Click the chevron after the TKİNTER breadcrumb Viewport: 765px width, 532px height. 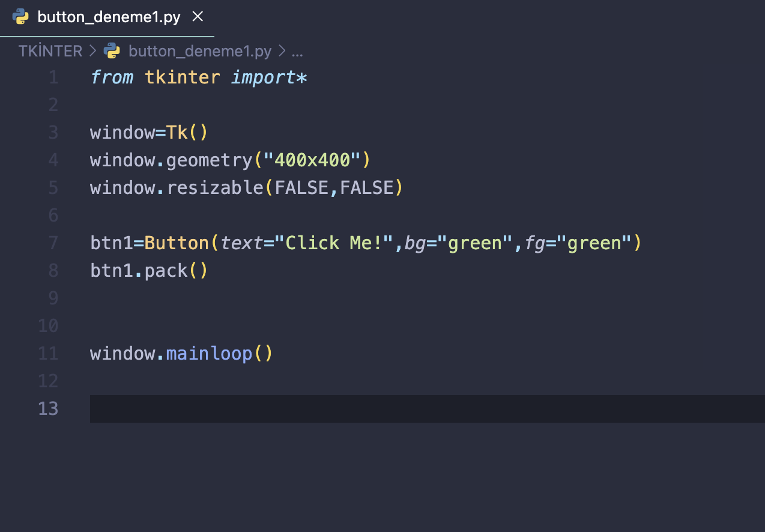(92, 51)
